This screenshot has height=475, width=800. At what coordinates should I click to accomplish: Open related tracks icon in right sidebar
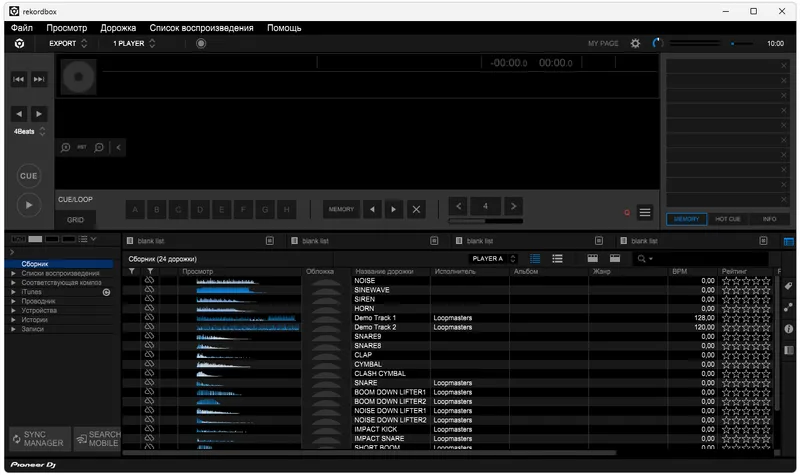tap(788, 307)
